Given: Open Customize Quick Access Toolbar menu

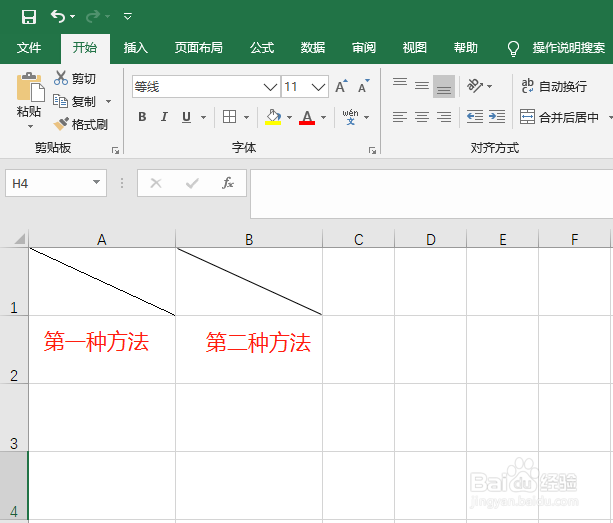Looking at the screenshot, I should coord(127,16).
